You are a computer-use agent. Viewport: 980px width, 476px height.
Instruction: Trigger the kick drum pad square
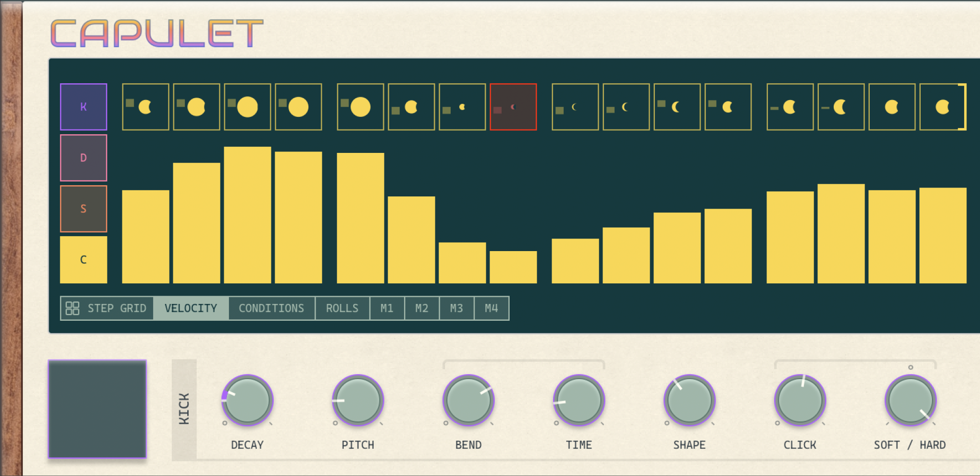[x=97, y=409]
